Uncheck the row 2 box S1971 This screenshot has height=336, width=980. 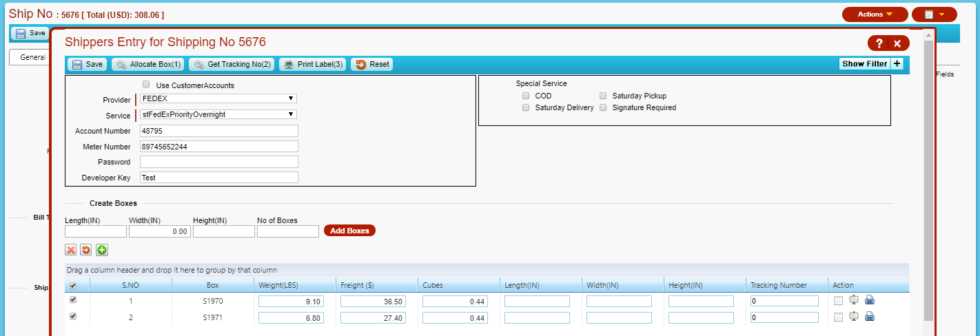tap(73, 317)
